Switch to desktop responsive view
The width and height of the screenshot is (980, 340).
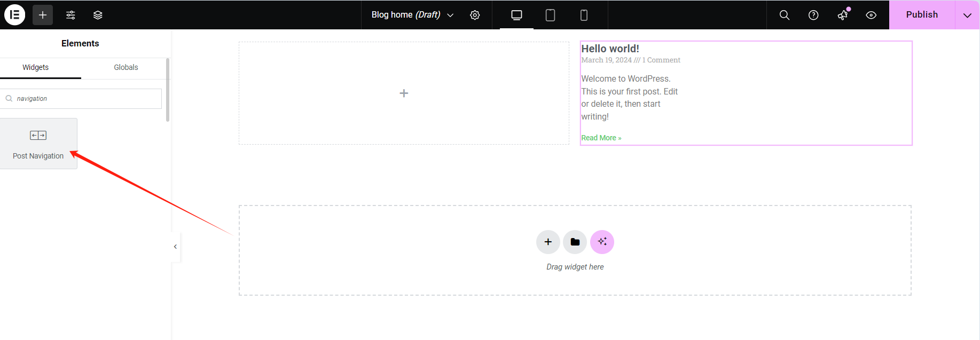coord(516,15)
